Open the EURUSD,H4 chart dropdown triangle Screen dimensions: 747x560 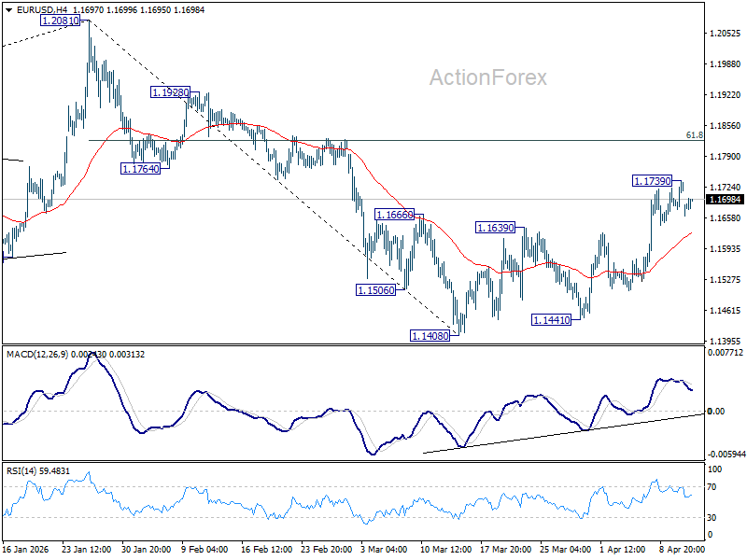(x=8, y=10)
